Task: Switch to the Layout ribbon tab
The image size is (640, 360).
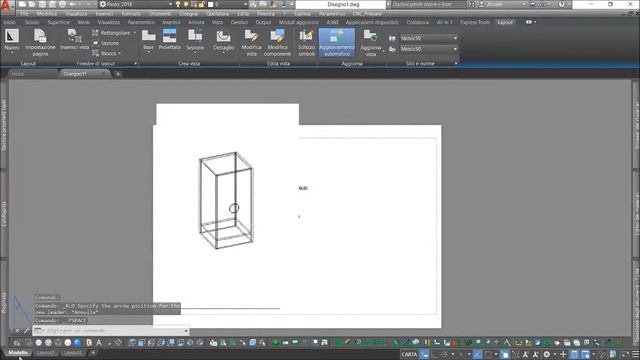Action: coord(505,22)
